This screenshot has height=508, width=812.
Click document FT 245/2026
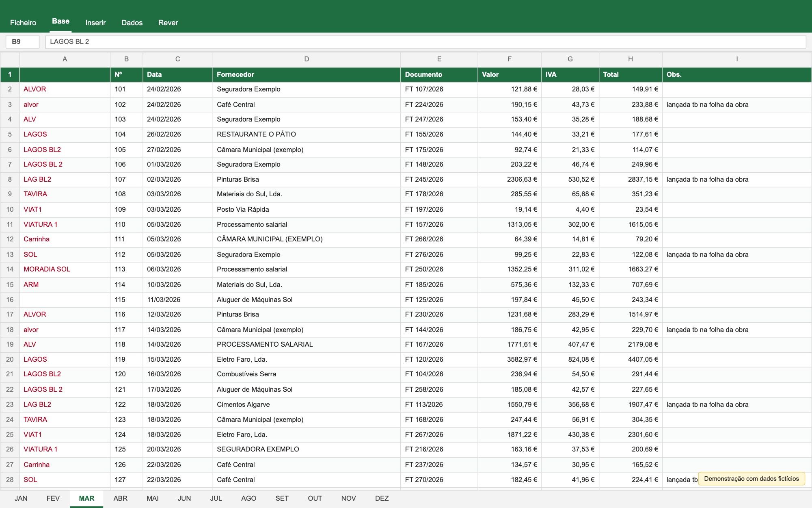[x=439, y=179]
